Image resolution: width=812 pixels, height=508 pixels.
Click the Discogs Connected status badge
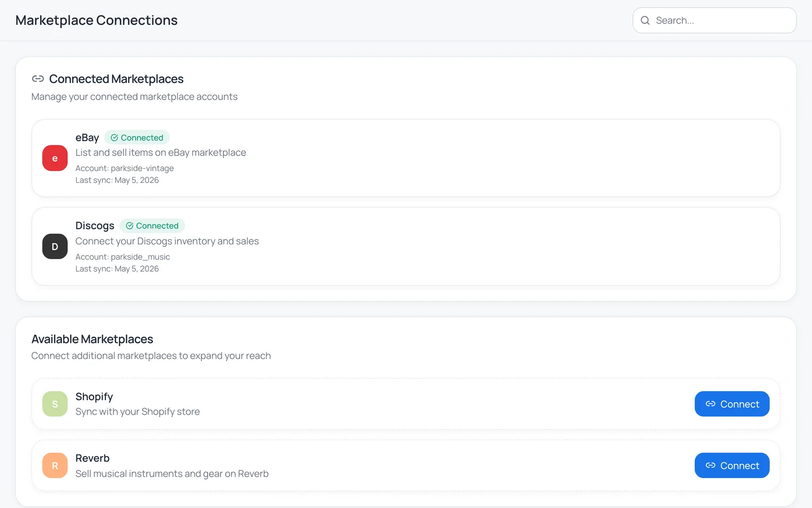[x=152, y=226]
